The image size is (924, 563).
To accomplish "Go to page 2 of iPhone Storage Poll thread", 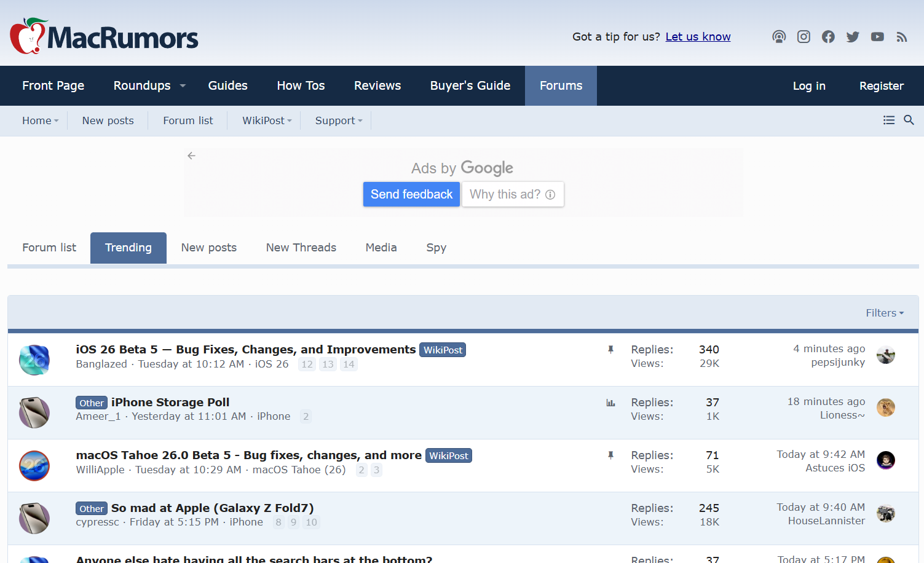I will coord(306,417).
